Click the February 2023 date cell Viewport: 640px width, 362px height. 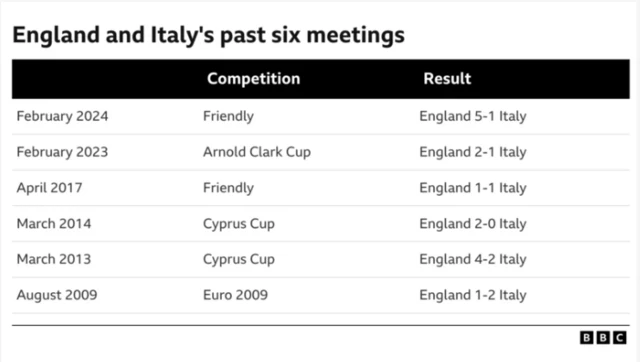[62, 152]
